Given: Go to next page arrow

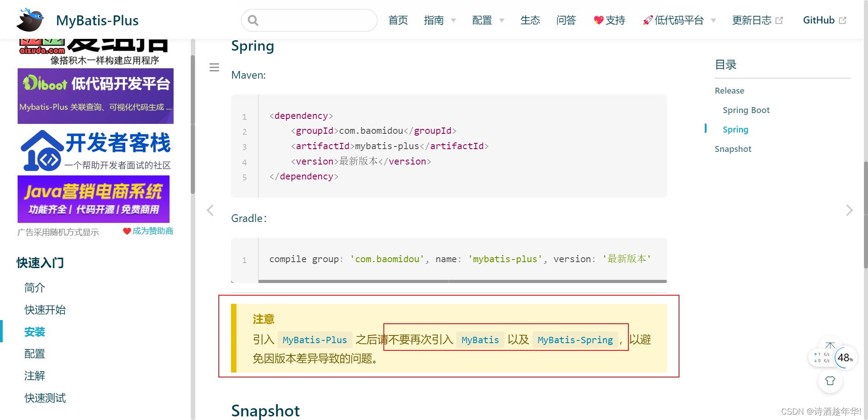Looking at the screenshot, I should pyautogui.click(x=849, y=210).
